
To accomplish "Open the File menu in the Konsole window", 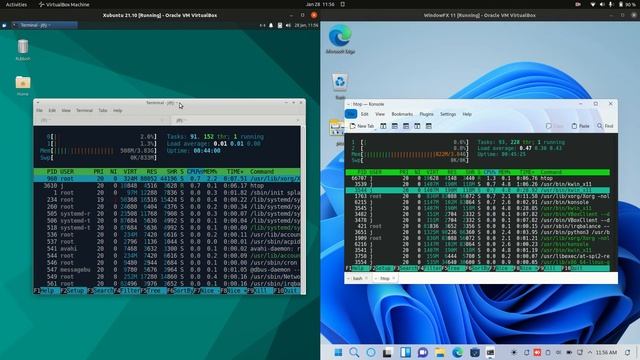I will pos(351,114).
